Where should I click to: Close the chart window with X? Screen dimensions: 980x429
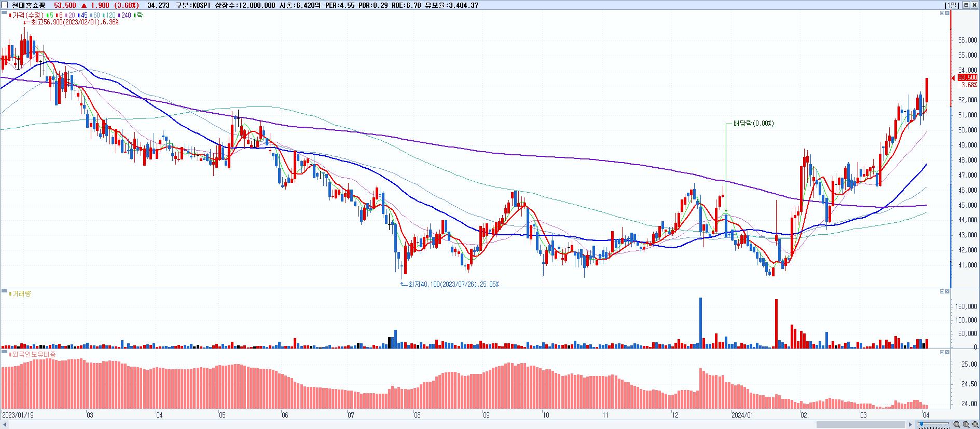pos(974,5)
